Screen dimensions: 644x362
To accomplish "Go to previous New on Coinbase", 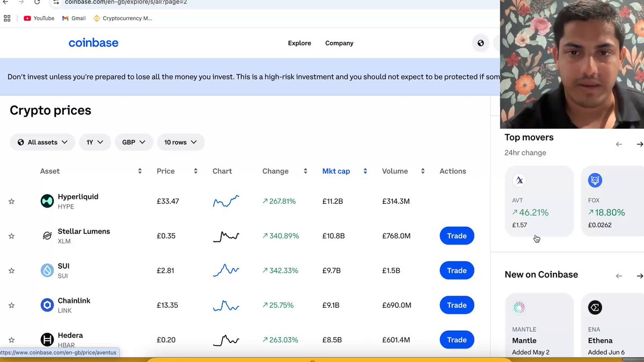I will (619, 276).
